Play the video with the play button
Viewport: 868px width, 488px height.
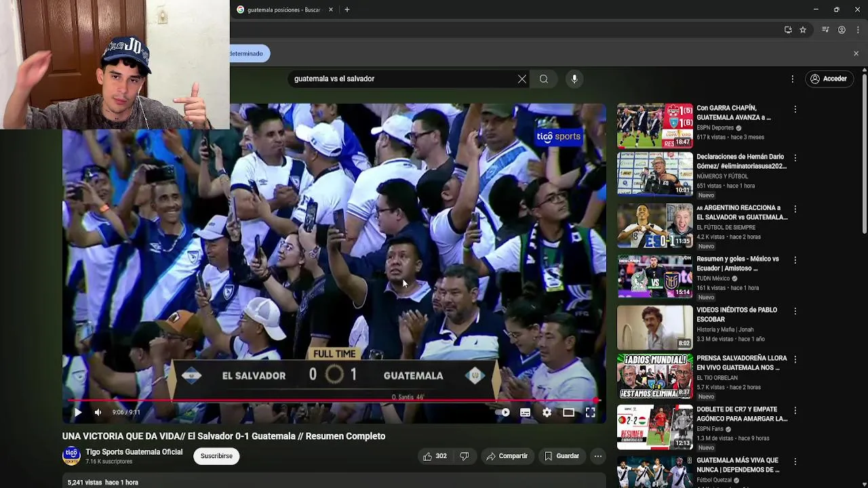(x=78, y=412)
